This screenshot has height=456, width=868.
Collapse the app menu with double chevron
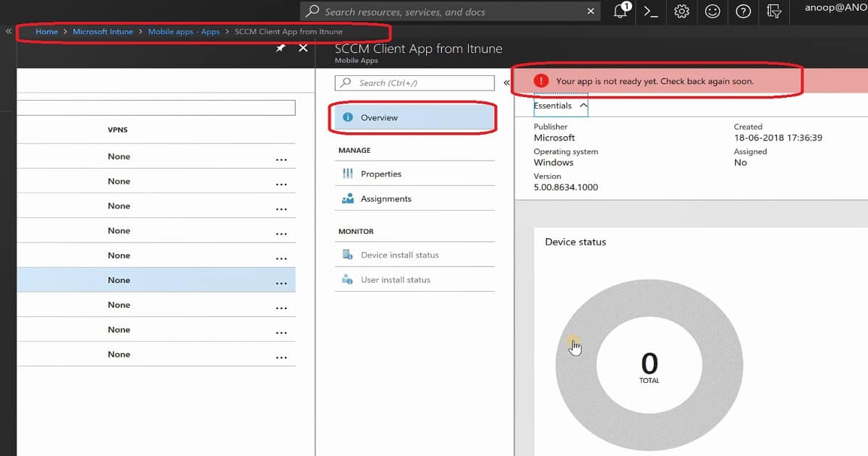pos(506,83)
